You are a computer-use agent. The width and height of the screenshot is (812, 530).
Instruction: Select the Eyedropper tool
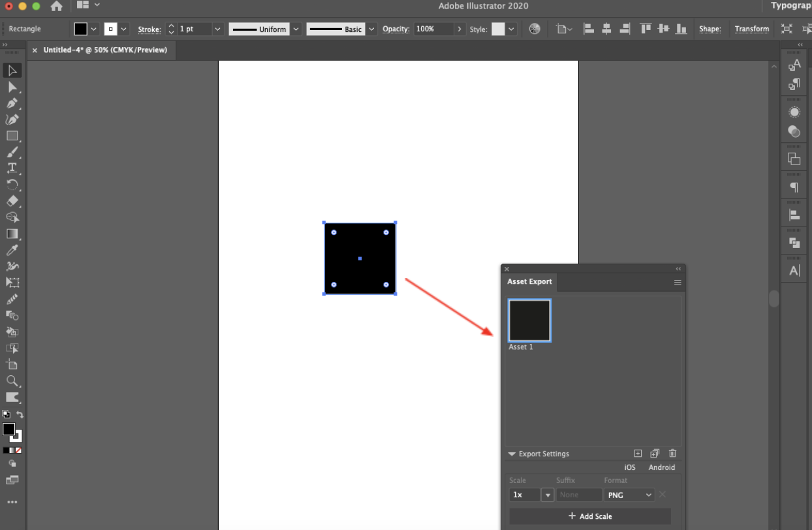12,250
